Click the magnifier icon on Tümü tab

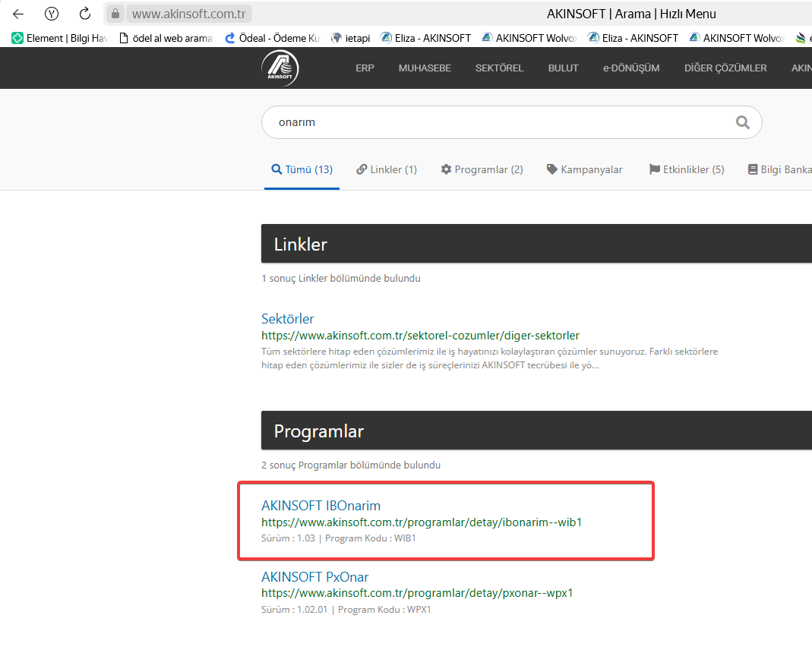(x=276, y=169)
